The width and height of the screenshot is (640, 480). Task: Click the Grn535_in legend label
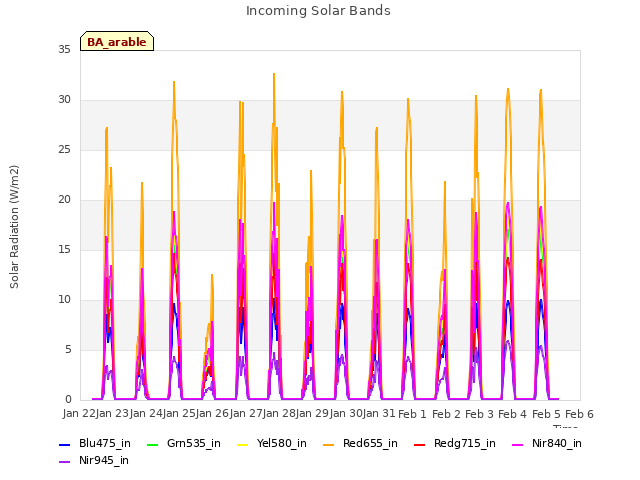[x=194, y=443]
